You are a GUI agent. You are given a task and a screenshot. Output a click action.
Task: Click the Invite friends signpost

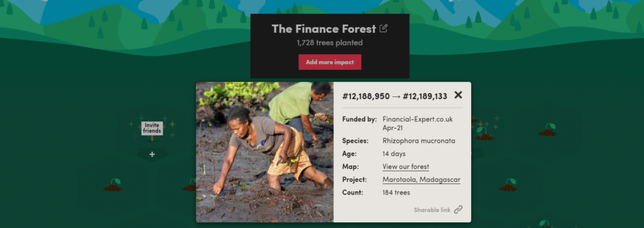click(x=152, y=129)
